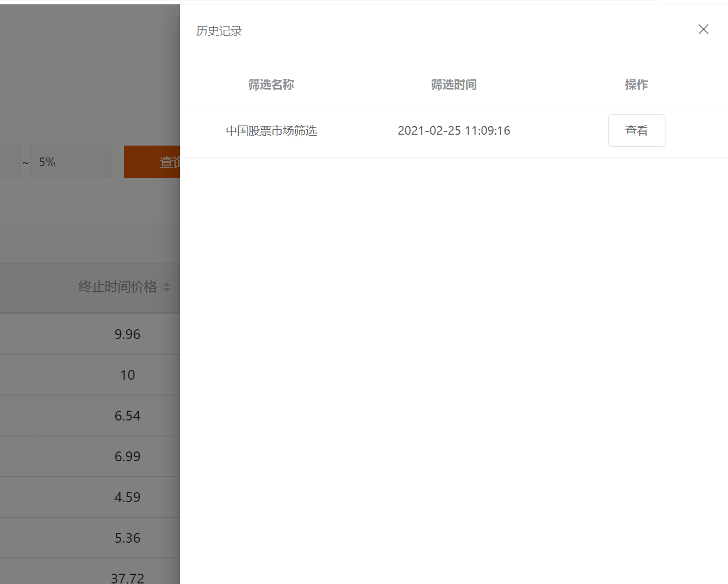Select the price cell showing 10
The image size is (728, 584).
(127, 375)
